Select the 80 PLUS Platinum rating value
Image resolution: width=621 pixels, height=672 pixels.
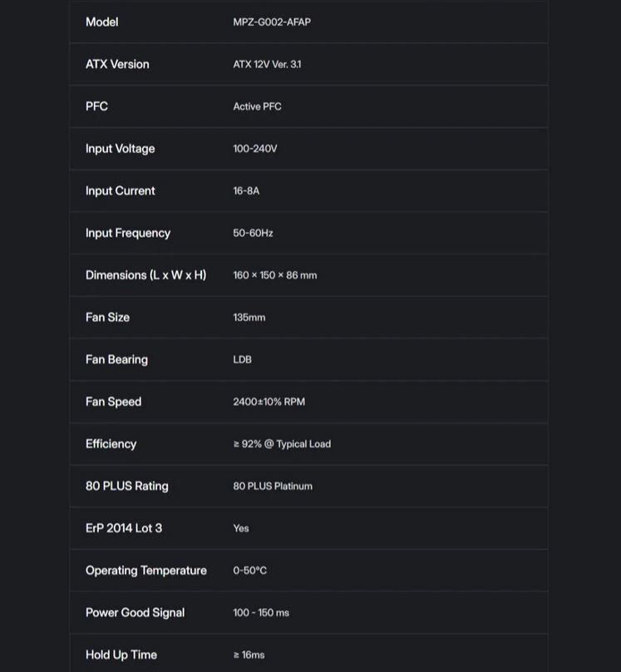tap(273, 487)
